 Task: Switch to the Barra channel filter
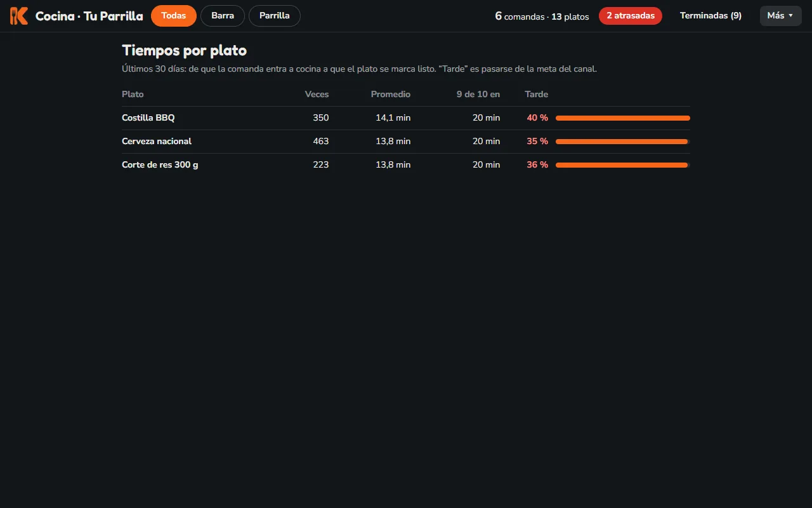223,16
